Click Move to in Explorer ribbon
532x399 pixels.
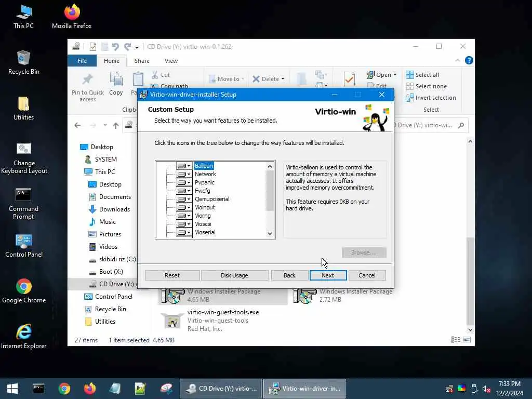pos(227,79)
